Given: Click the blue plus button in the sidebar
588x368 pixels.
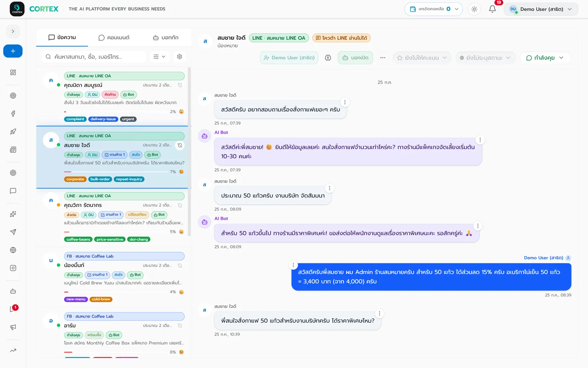Looking at the screenshot, I should [13, 51].
